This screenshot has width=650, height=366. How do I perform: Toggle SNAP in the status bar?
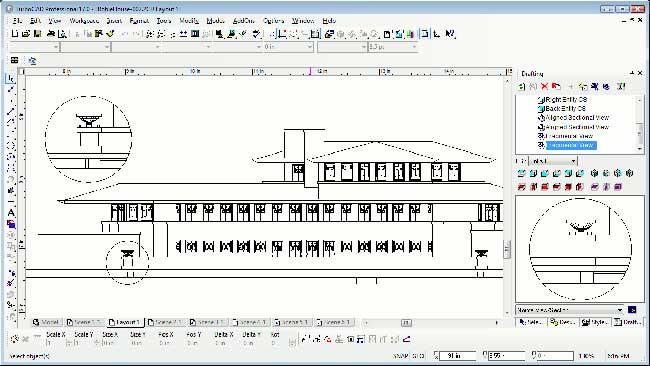click(400, 356)
